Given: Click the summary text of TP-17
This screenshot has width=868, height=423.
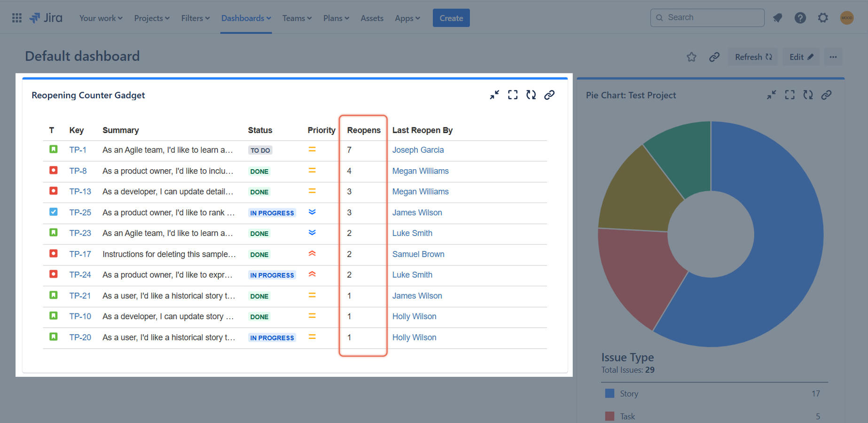Looking at the screenshot, I should [169, 254].
